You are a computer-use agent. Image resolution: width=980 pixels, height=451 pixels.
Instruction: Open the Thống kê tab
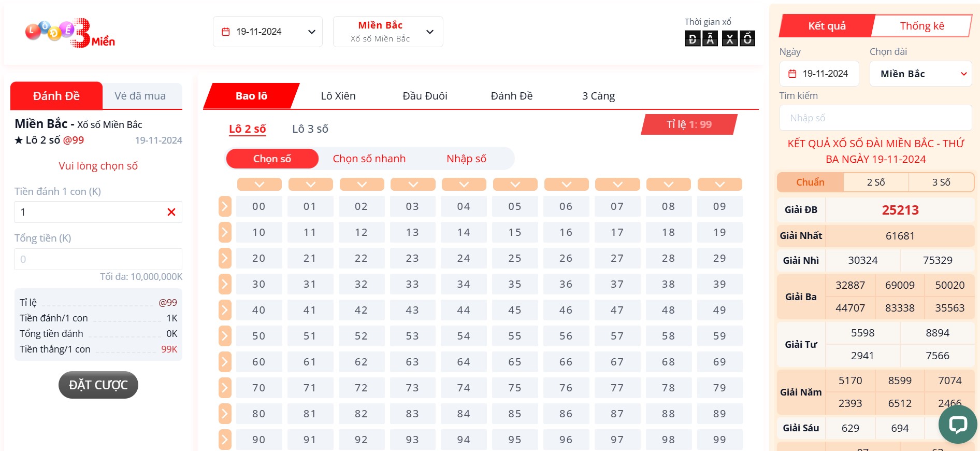coord(921,26)
